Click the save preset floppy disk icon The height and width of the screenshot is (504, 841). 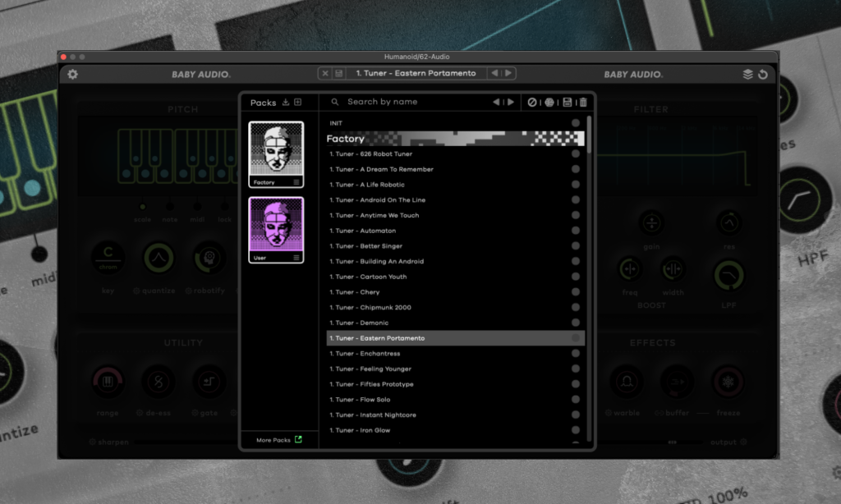pyautogui.click(x=567, y=103)
